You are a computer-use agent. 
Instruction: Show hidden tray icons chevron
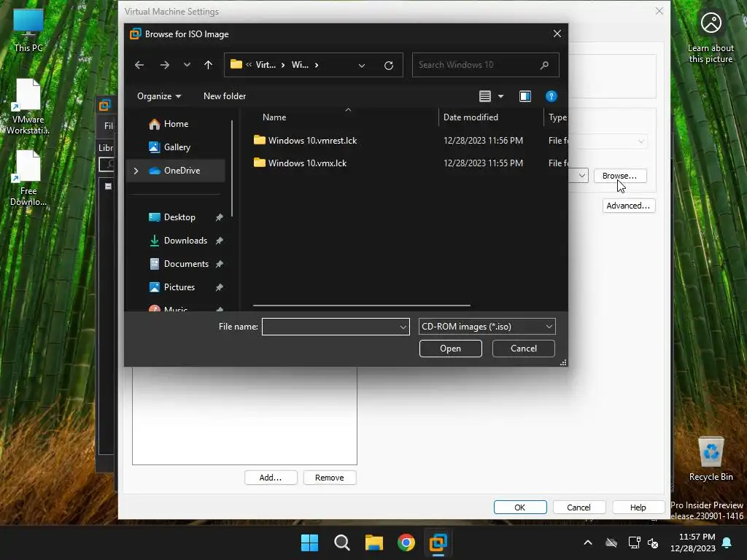pos(589,542)
